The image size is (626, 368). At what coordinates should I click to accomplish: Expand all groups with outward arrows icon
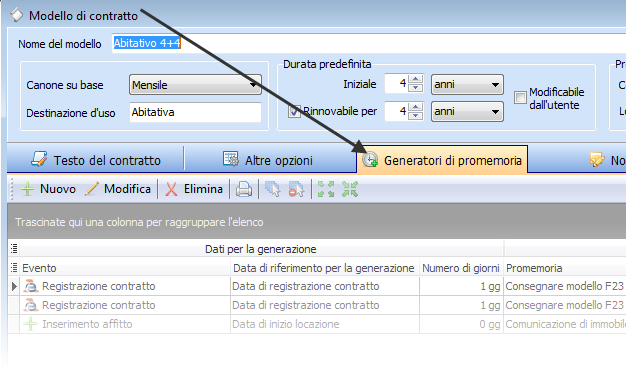[326, 189]
